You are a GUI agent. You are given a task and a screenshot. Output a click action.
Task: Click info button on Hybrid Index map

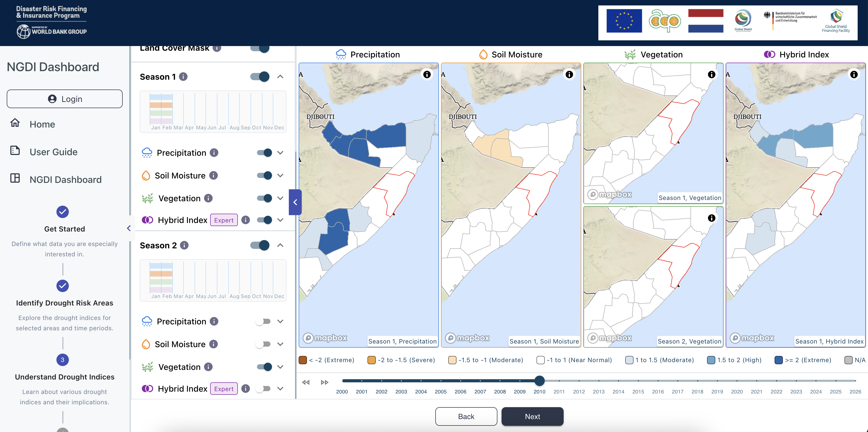point(854,75)
